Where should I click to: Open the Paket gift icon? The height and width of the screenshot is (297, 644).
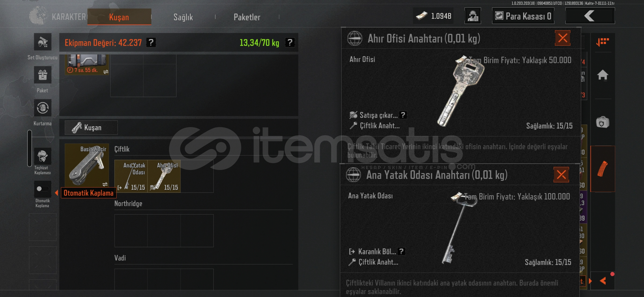click(43, 75)
